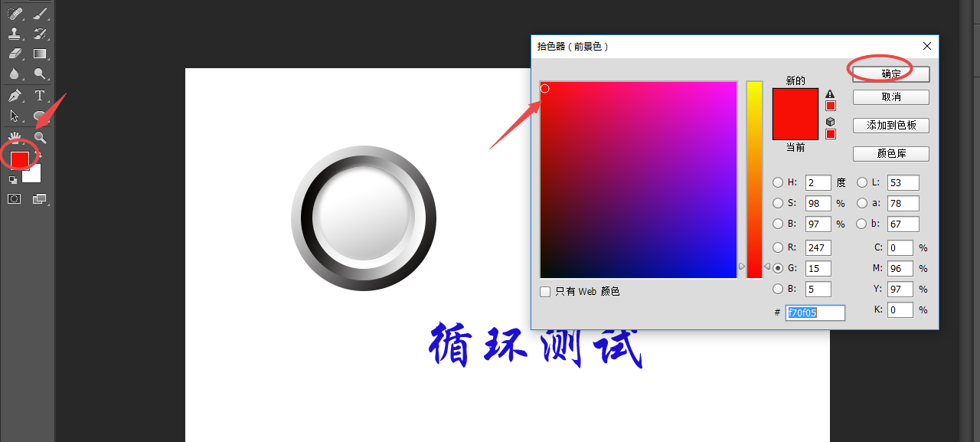Click the hex color input field
Viewport: 980px width, 442px height.
pos(815,313)
